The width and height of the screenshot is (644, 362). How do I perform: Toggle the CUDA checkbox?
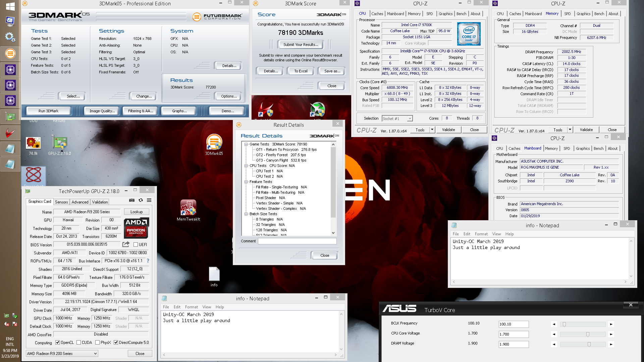(x=78, y=343)
